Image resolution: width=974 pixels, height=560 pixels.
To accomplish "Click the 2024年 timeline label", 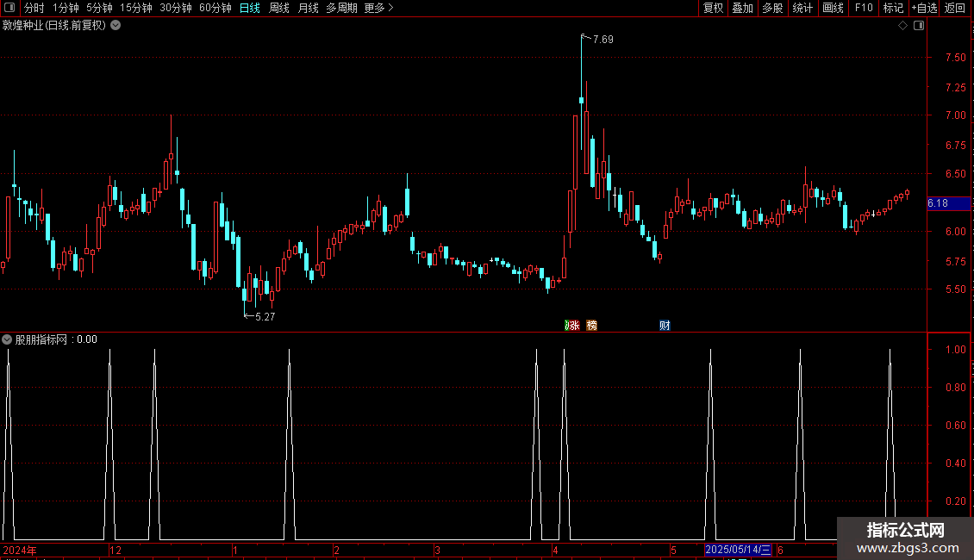I will click(20, 550).
